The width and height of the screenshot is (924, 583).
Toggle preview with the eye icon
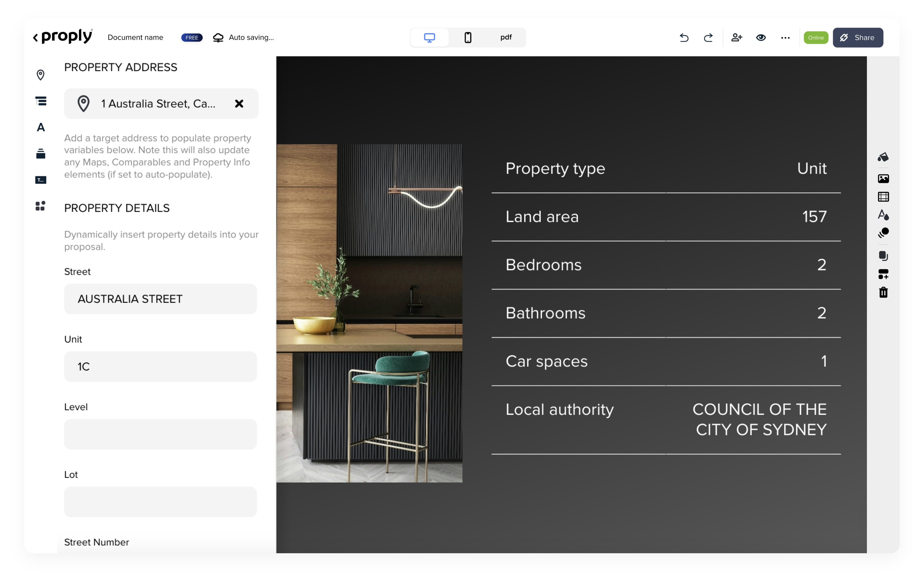pyautogui.click(x=761, y=38)
